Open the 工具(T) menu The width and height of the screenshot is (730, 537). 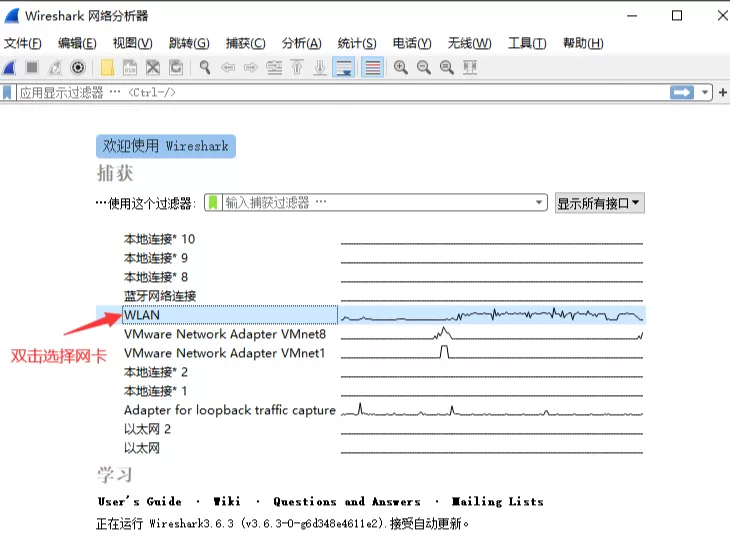pos(527,43)
